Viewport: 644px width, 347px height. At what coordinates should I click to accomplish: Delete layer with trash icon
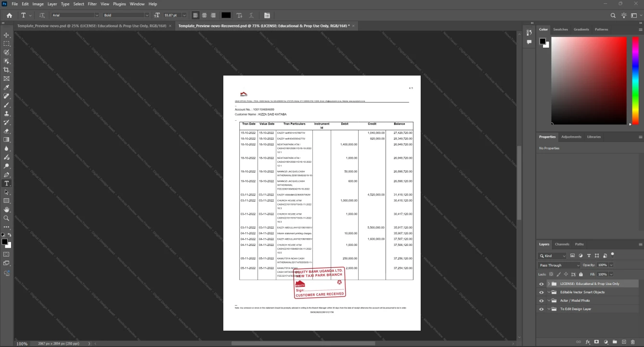point(633,342)
